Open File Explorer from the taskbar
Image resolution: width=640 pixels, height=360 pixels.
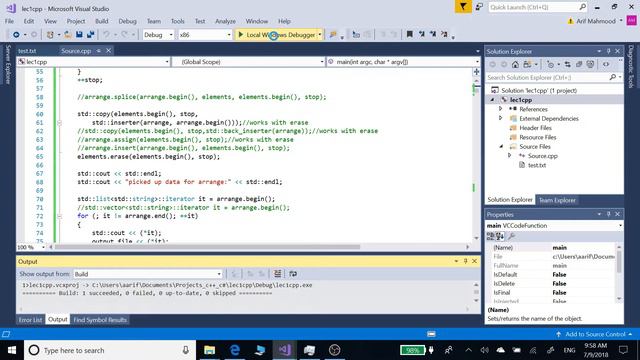coord(209,350)
